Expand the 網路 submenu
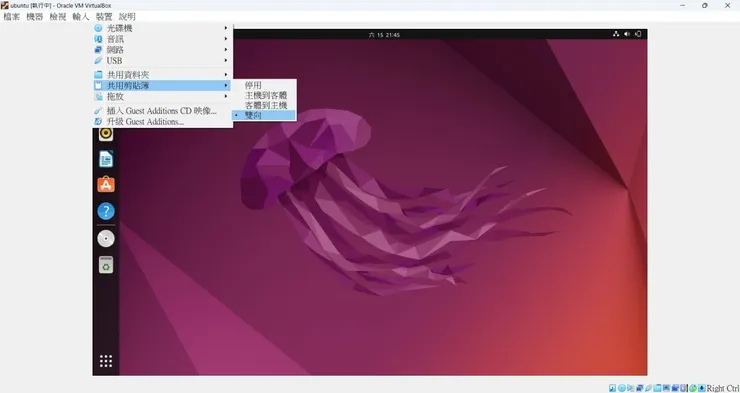Screen dimensions: 740x393 click(162, 50)
